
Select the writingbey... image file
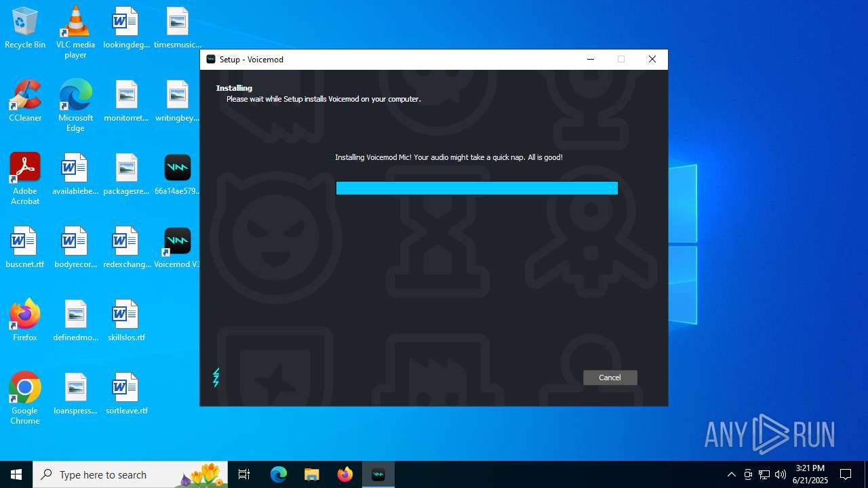177,102
